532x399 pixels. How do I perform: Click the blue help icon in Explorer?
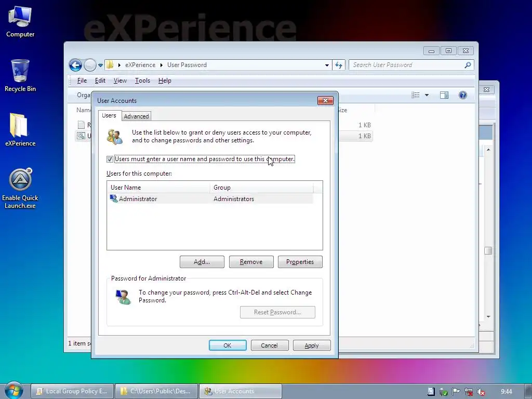click(x=463, y=95)
